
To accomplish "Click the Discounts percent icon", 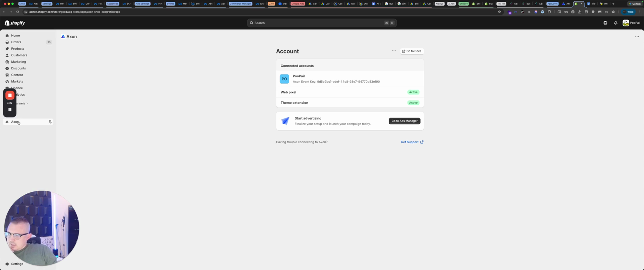I will point(7,68).
